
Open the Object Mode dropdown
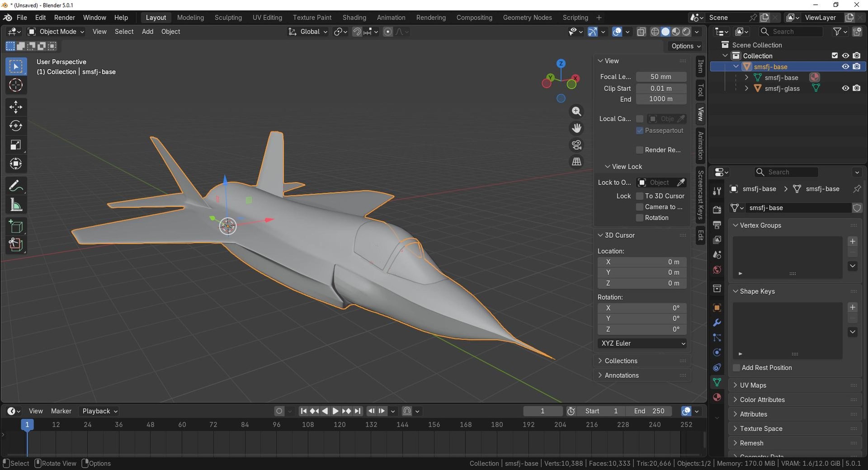pyautogui.click(x=56, y=32)
